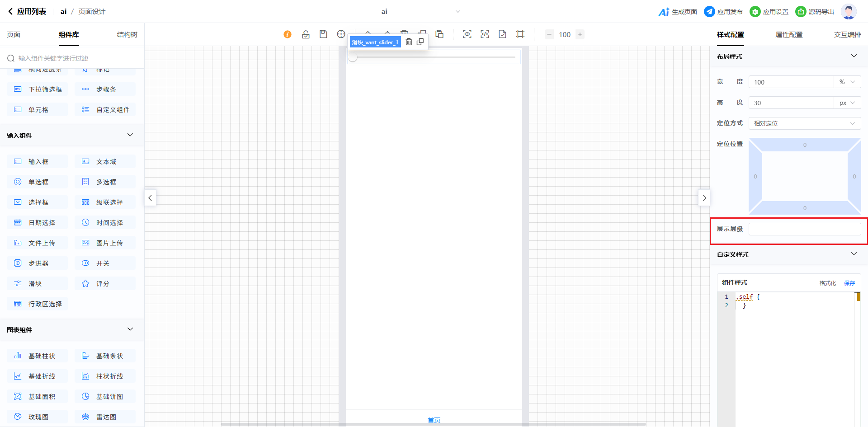This screenshot has height=427, width=868.
Task: Click the canvas frame crop icon
Action: 520,34
